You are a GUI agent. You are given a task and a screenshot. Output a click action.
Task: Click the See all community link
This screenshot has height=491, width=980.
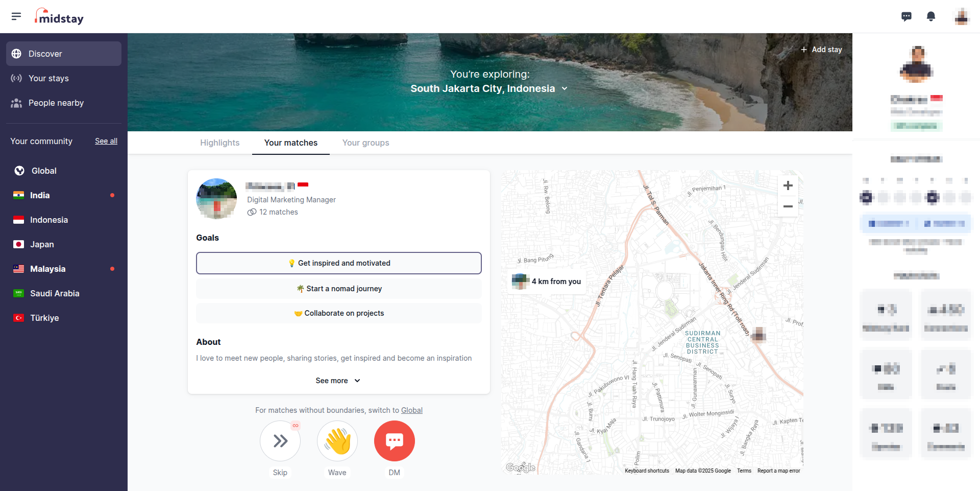pyautogui.click(x=106, y=141)
